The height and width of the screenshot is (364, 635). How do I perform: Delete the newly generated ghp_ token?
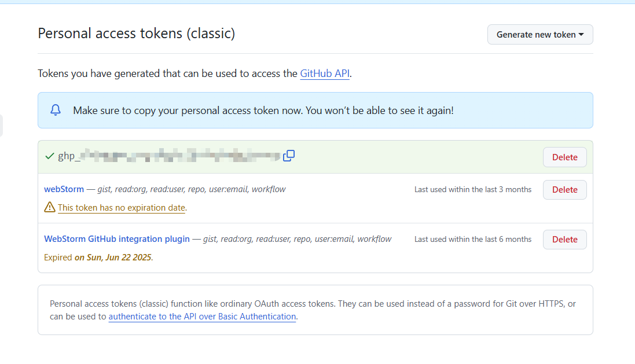tap(564, 157)
